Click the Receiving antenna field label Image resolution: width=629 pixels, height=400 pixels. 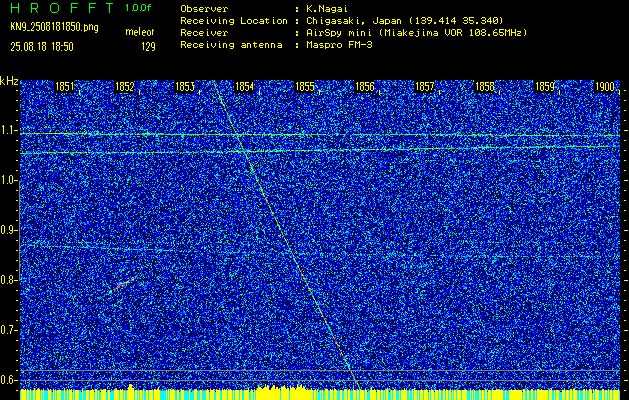[x=231, y=45]
